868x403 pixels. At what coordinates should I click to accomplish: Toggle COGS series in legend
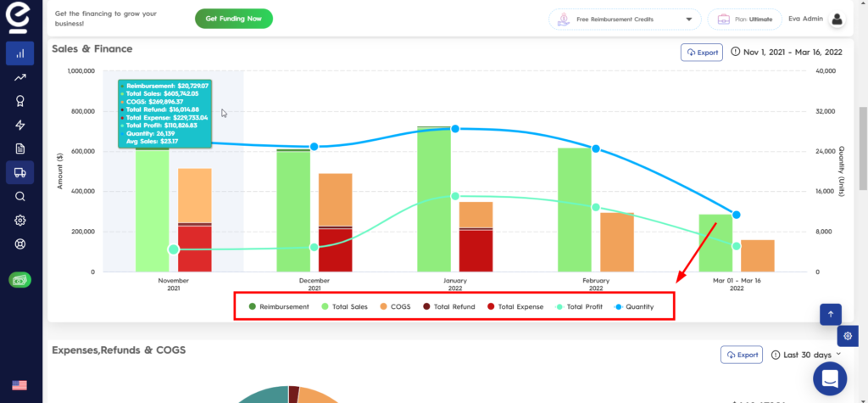click(395, 306)
